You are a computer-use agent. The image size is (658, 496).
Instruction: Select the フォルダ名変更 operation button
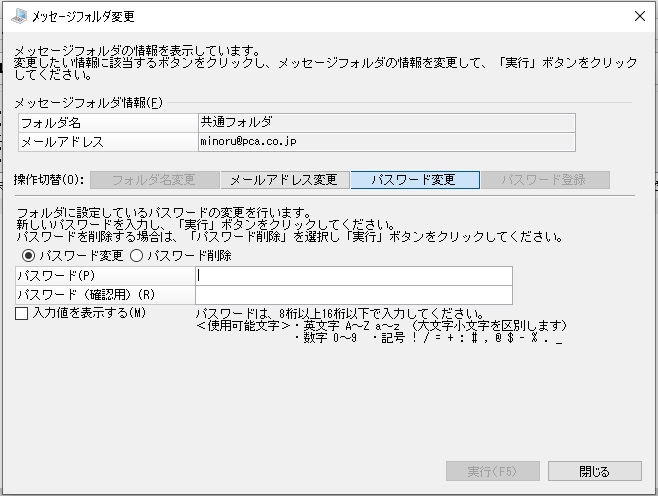click(154, 180)
